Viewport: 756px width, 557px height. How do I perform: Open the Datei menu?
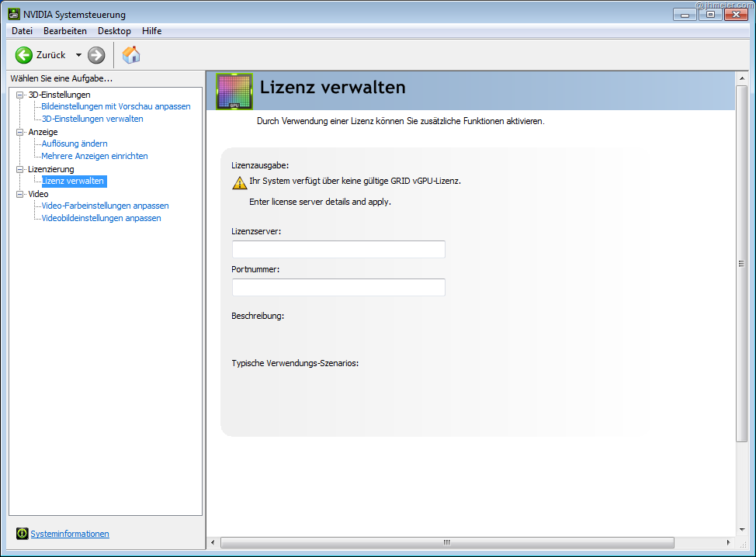22,31
